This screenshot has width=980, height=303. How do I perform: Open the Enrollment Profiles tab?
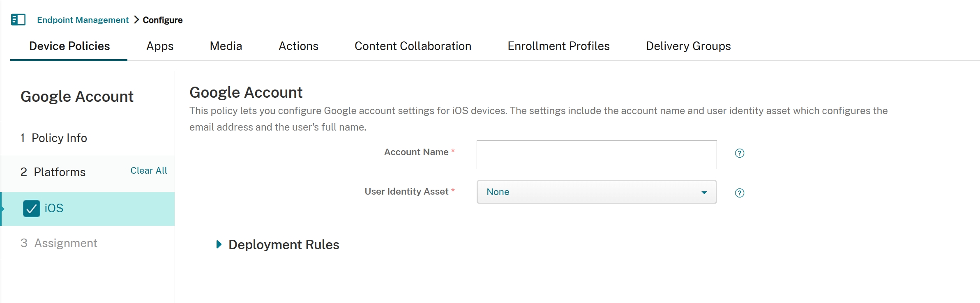[558, 46]
